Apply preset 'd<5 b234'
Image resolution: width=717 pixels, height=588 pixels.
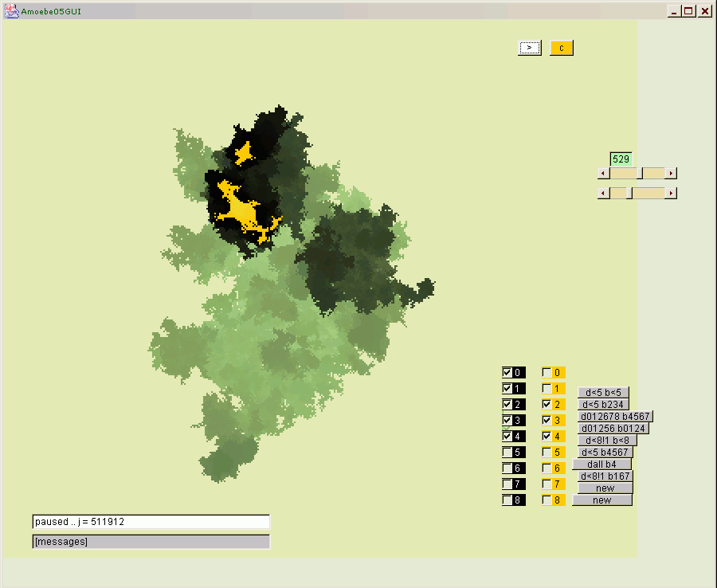(603, 404)
